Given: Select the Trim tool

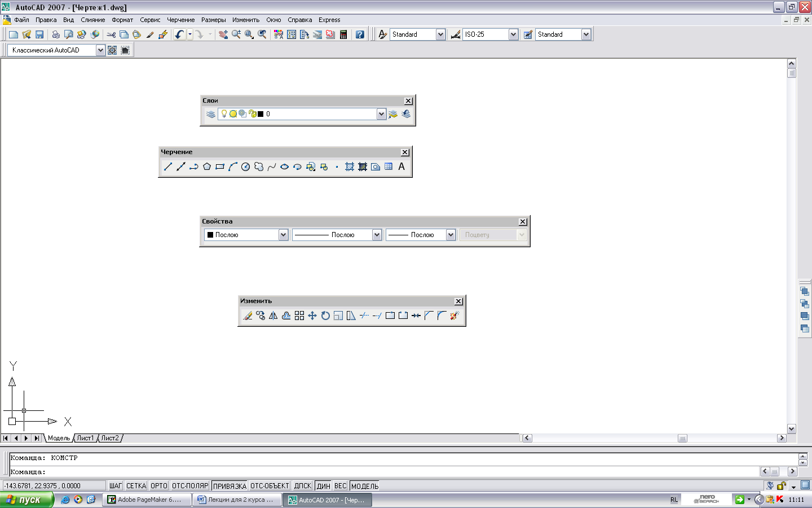Looking at the screenshot, I should [364, 316].
